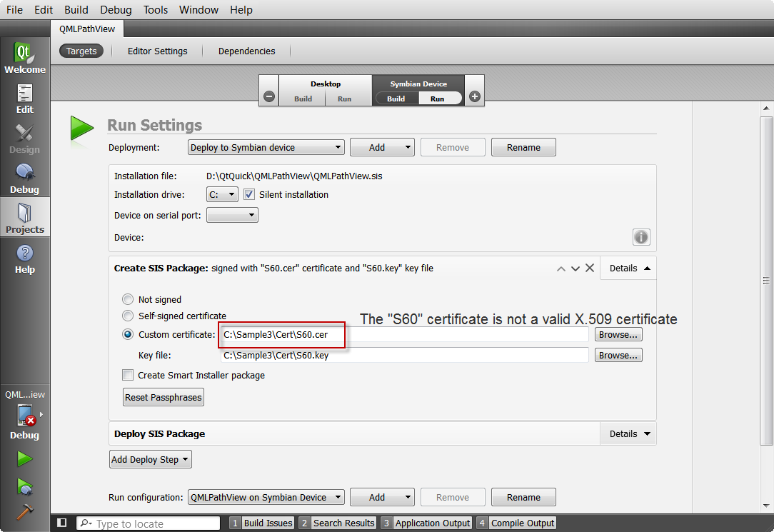Start debugging with the debug-run icon
774x532 pixels.
tap(25, 486)
